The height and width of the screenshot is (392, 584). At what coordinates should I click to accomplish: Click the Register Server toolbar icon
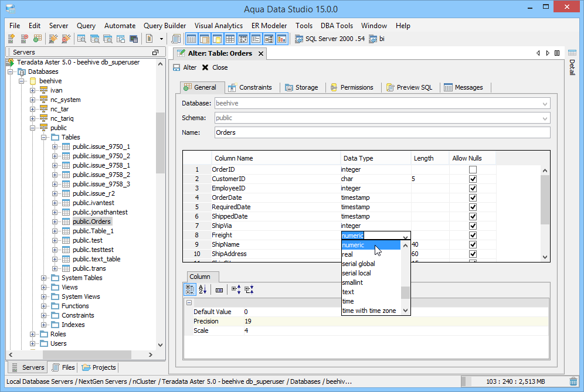coord(11,38)
